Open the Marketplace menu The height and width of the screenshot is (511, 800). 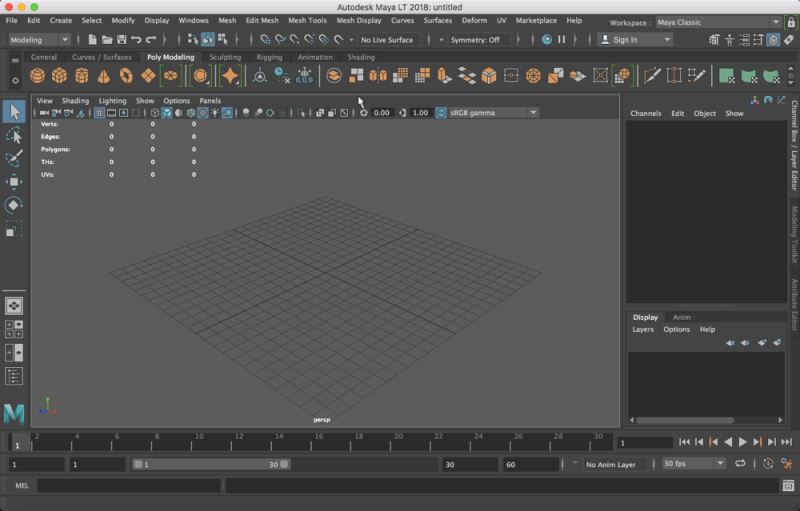click(536, 20)
